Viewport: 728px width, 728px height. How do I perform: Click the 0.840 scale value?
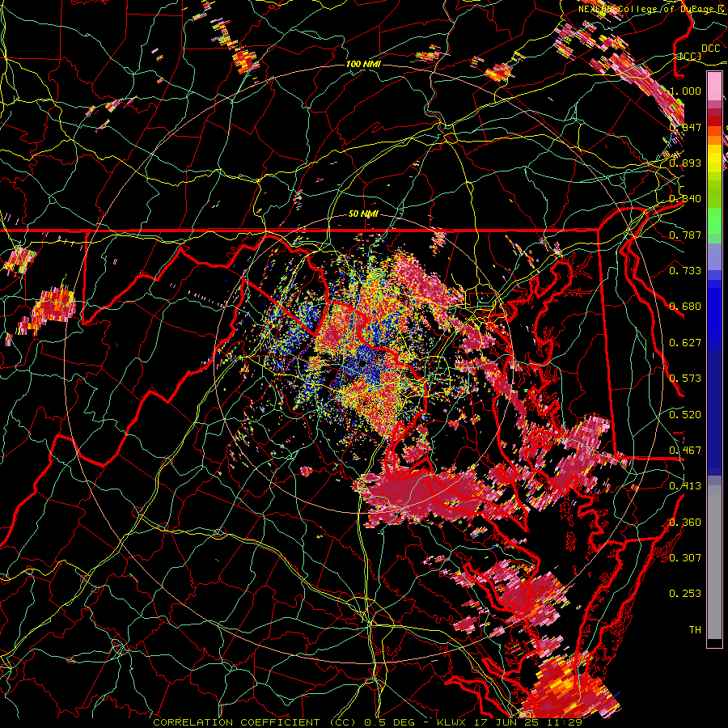685,199
